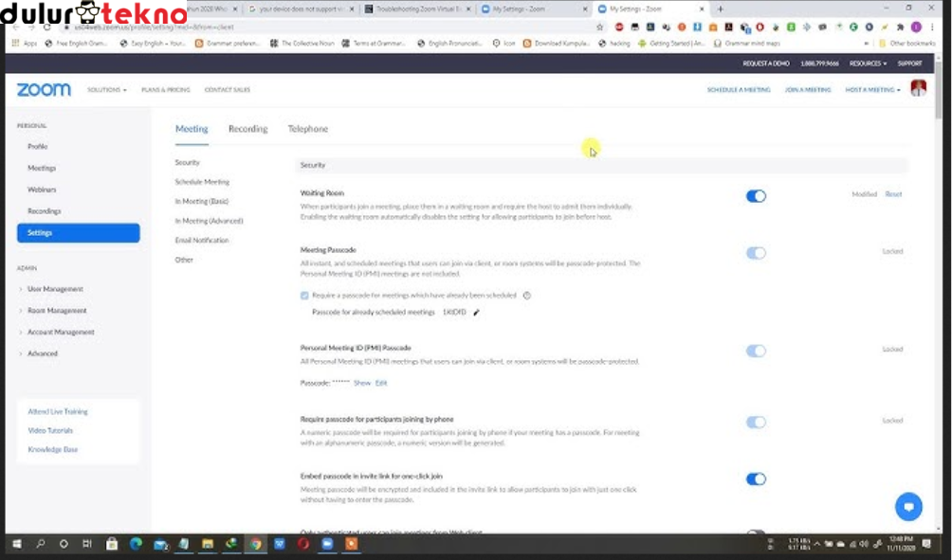Image resolution: width=952 pixels, height=560 pixels.
Task: Open Meetings in the sidebar
Action: click(42, 168)
